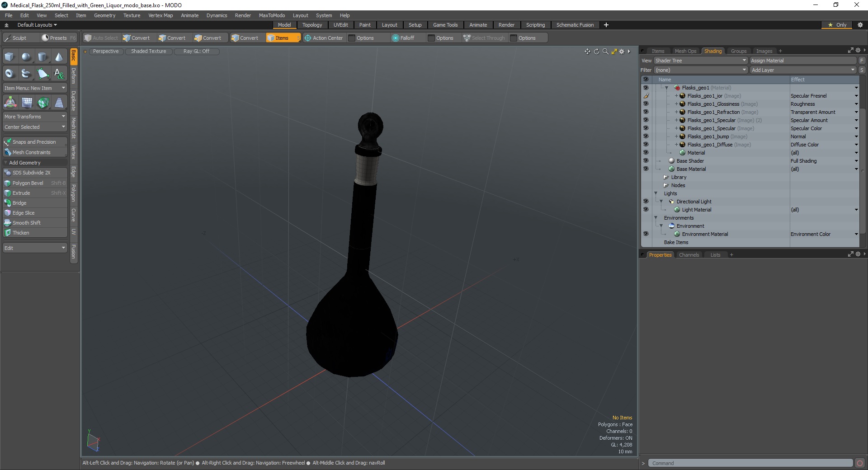Viewport: 868px width, 470px height.
Task: Open the Shaded Texture display mode selector
Action: (x=148, y=51)
